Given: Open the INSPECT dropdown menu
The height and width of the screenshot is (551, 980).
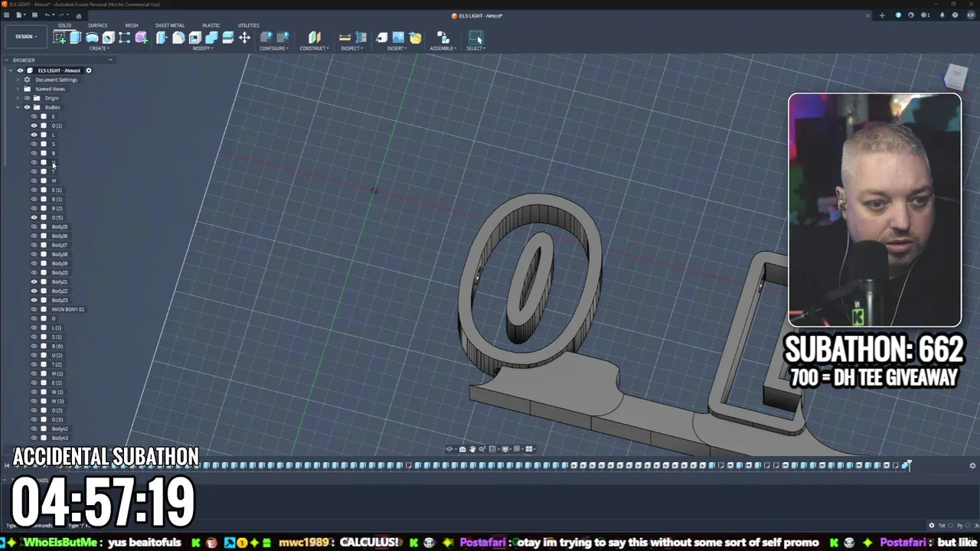Looking at the screenshot, I should [x=351, y=48].
